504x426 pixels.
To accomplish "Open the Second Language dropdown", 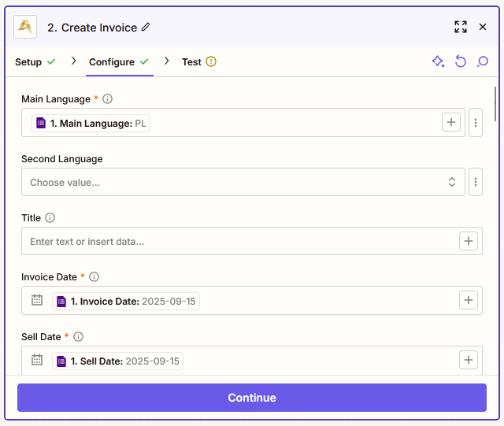I will [x=243, y=182].
